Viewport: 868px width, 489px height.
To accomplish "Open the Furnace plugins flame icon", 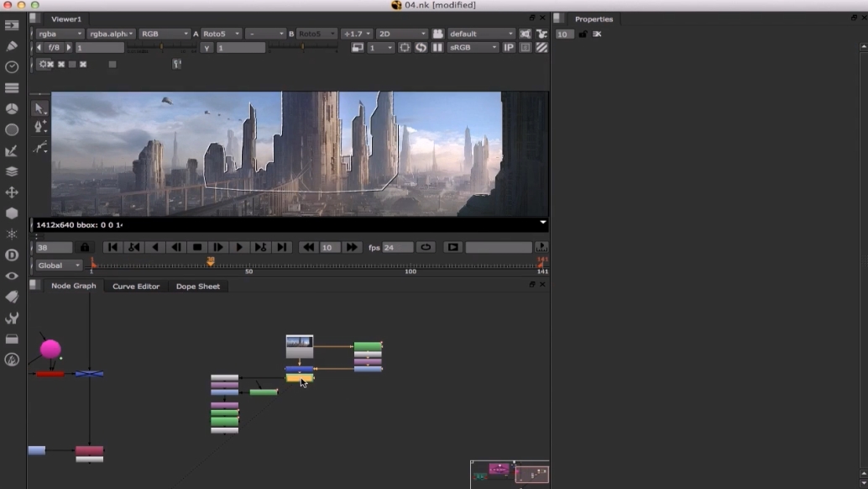I will (x=12, y=360).
